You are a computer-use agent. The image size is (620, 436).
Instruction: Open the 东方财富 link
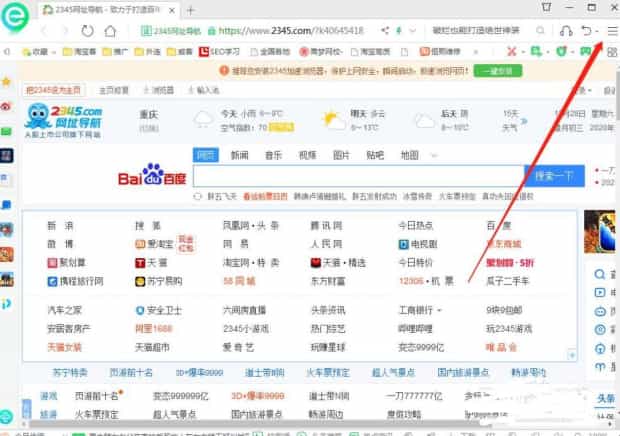[x=328, y=281]
